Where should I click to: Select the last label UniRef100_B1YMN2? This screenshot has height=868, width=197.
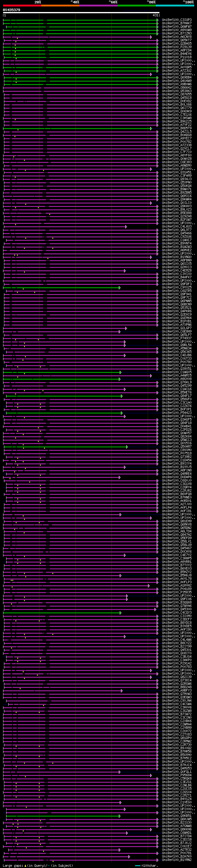[176, 860]
